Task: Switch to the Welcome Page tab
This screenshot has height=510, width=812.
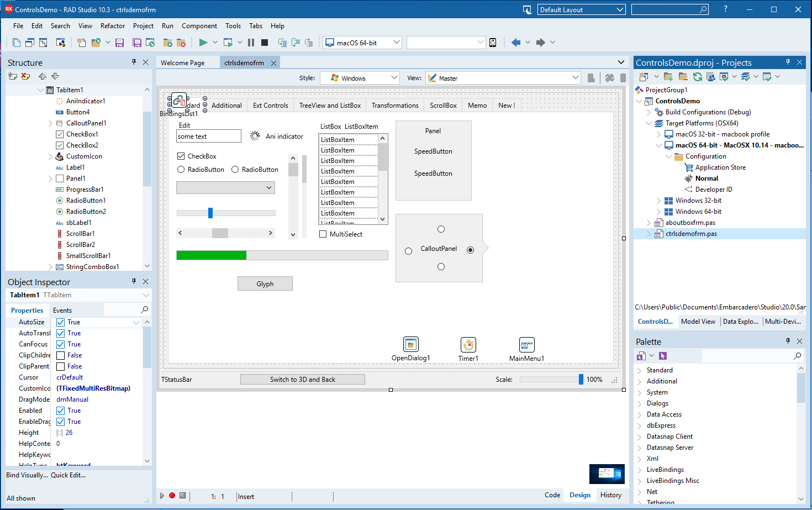Action: (183, 63)
